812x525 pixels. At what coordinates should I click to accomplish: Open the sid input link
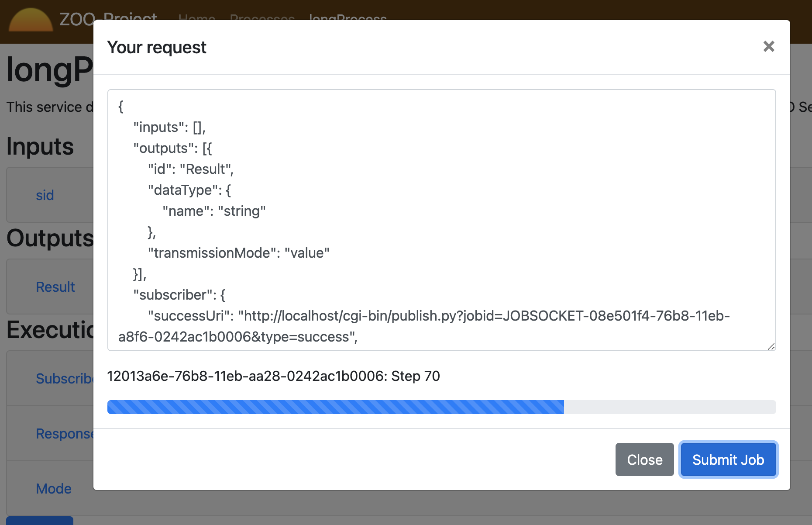pos(45,195)
